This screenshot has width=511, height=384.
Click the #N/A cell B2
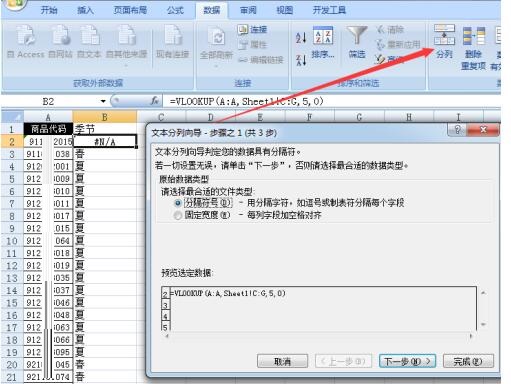pos(105,142)
